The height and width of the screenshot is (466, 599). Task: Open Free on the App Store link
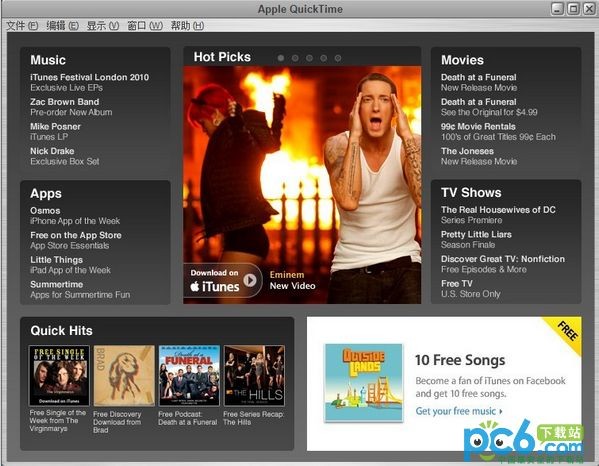pyautogui.click(x=76, y=240)
